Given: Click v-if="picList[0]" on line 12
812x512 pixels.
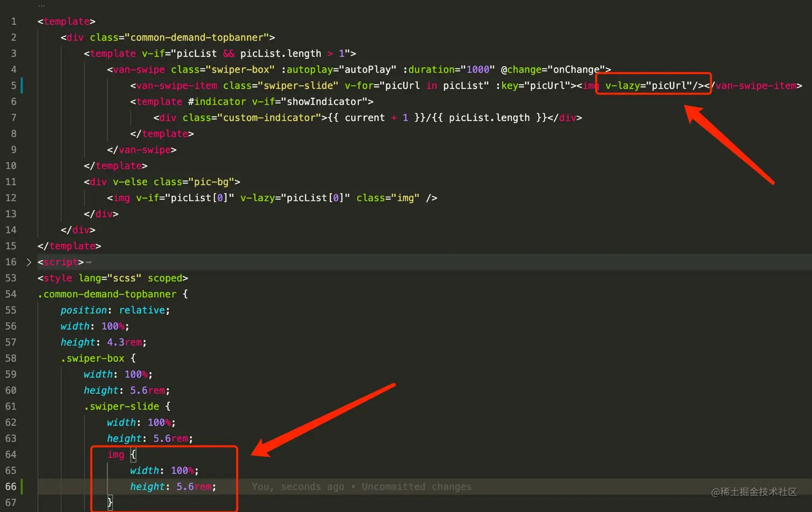Looking at the screenshot, I should pyautogui.click(x=185, y=198).
